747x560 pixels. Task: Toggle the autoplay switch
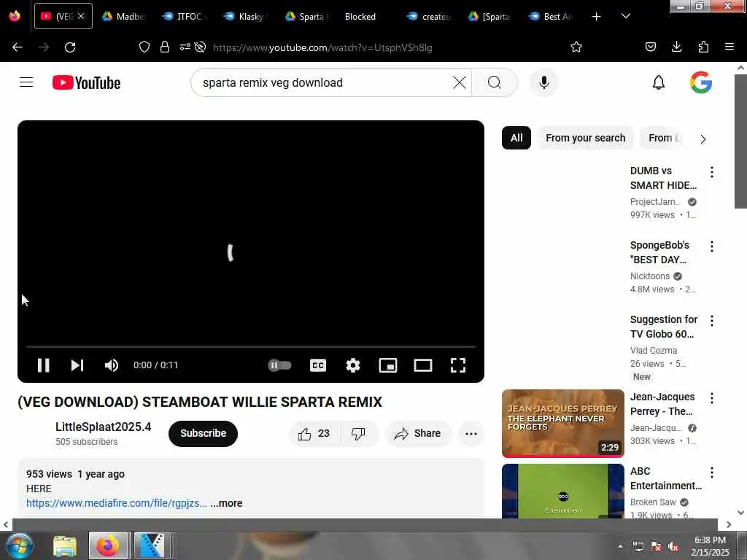click(x=279, y=365)
